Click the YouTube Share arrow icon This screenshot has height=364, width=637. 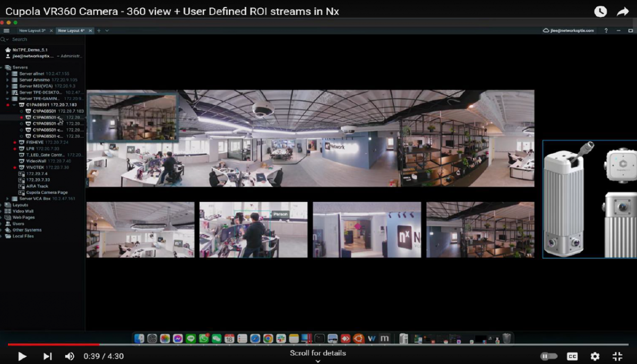click(x=623, y=12)
